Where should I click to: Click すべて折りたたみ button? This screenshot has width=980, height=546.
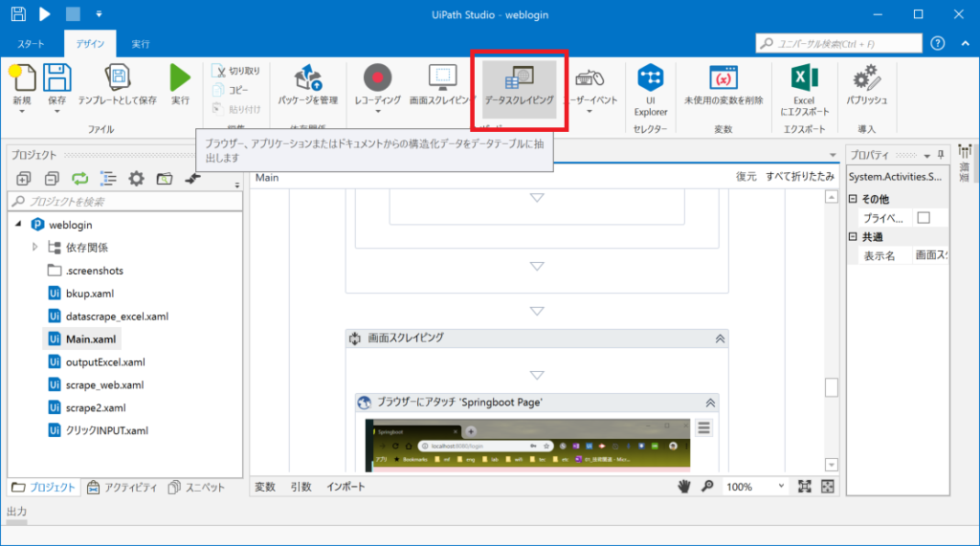800,177
